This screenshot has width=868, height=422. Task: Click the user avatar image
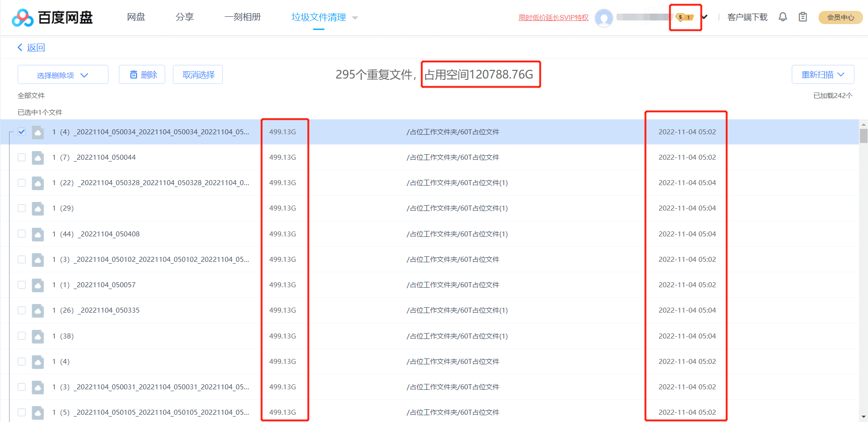(x=604, y=18)
